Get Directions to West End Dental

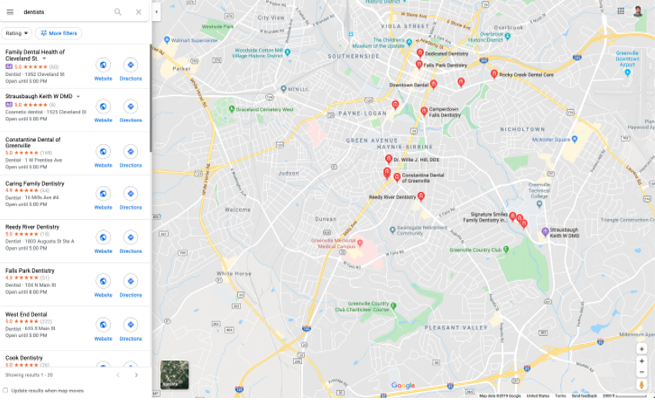(x=131, y=325)
